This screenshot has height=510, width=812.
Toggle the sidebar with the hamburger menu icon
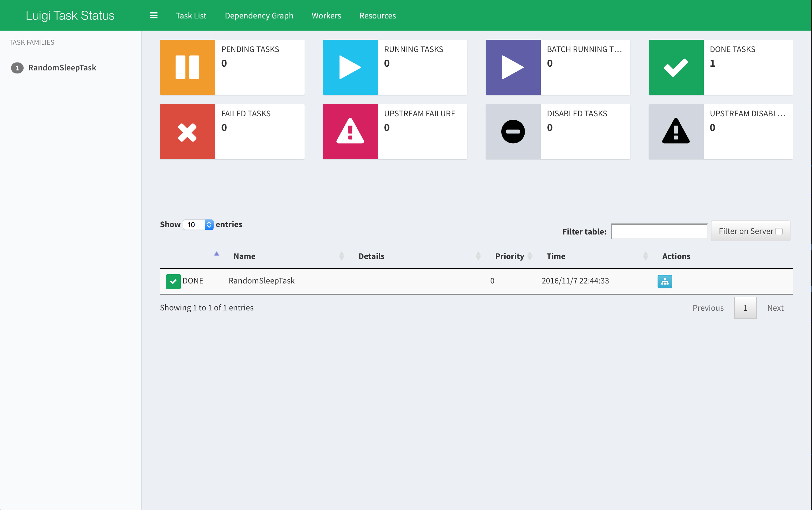click(154, 16)
